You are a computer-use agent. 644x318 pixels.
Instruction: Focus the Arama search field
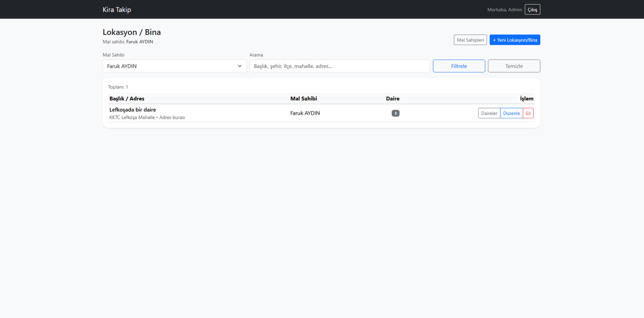[x=339, y=66]
